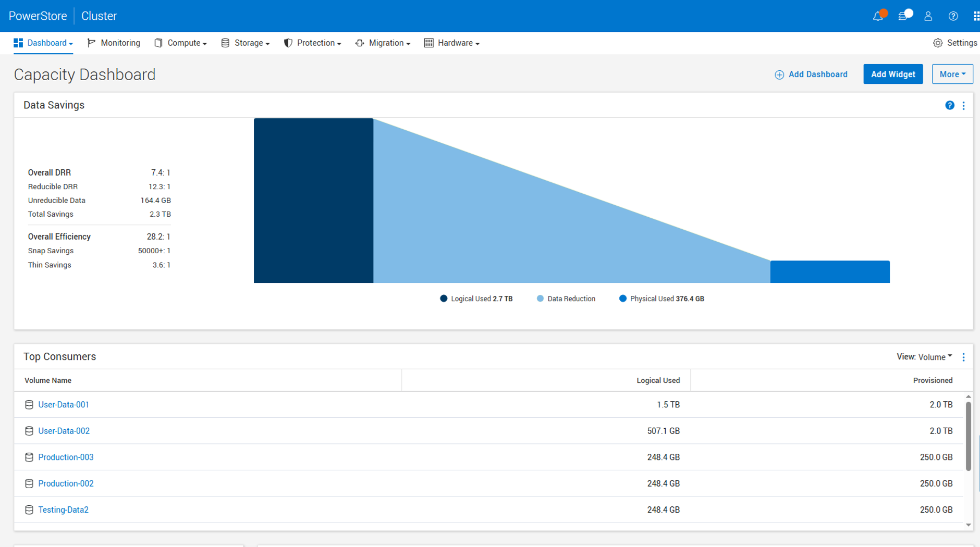Click the Data Reduction legend swatch
980x547 pixels.
pyautogui.click(x=540, y=299)
